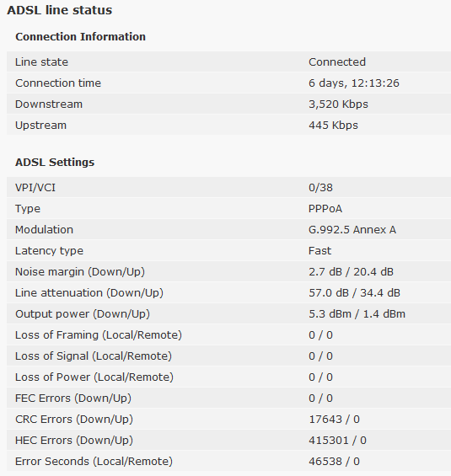Select the Connection Information section title
Screen dimensions: 451x476
(80, 37)
